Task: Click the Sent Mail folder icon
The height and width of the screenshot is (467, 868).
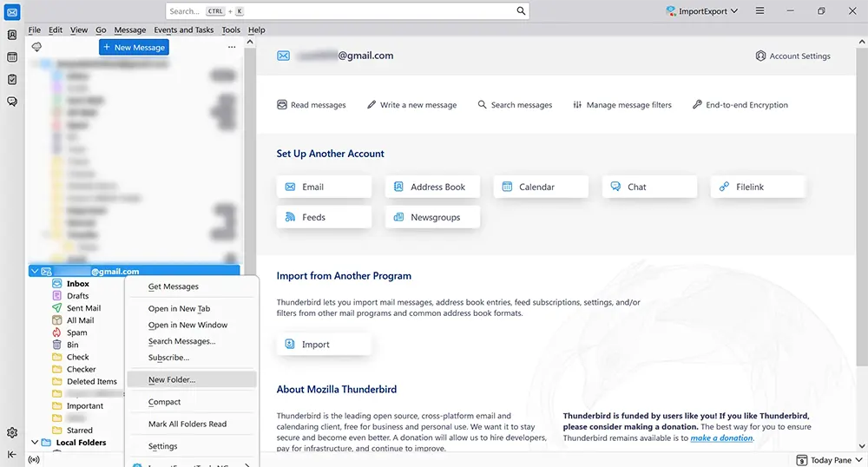Action: coord(56,307)
